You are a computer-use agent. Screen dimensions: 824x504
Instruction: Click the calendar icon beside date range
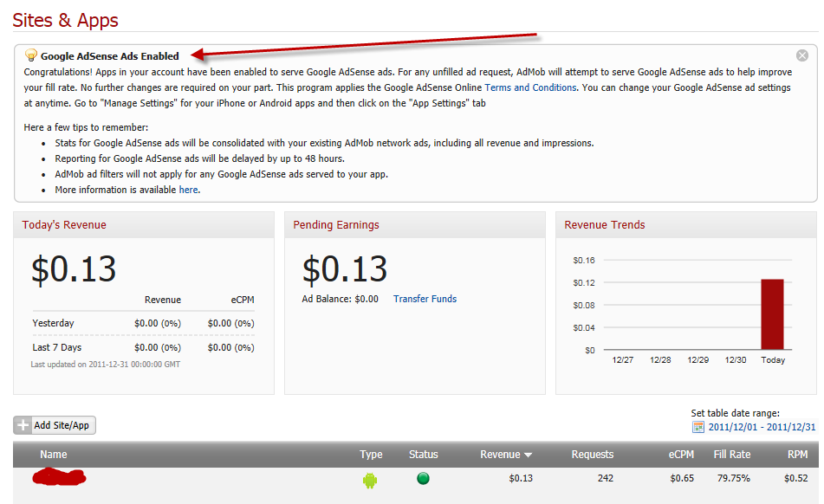pyautogui.click(x=697, y=427)
